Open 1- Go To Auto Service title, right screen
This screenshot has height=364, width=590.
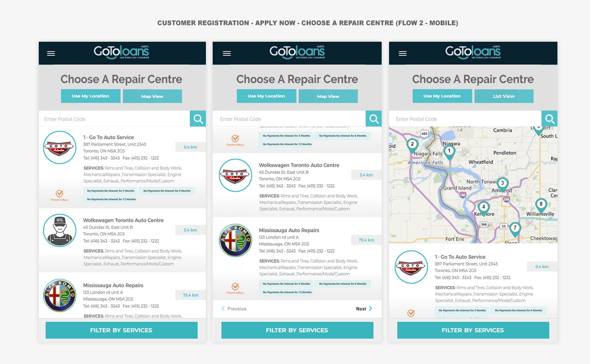click(460, 257)
